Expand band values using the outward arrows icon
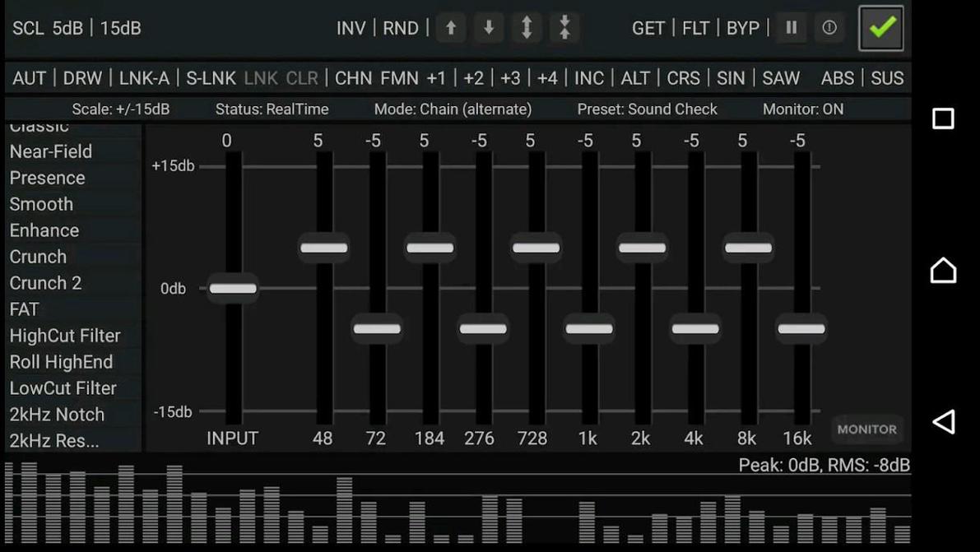980x552 pixels. [527, 28]
